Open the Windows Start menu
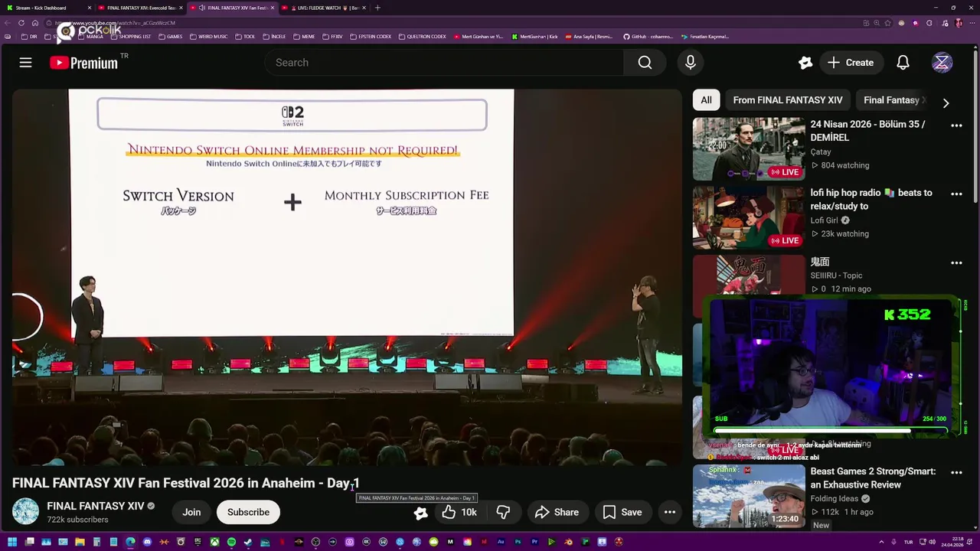 pos(11,543)
